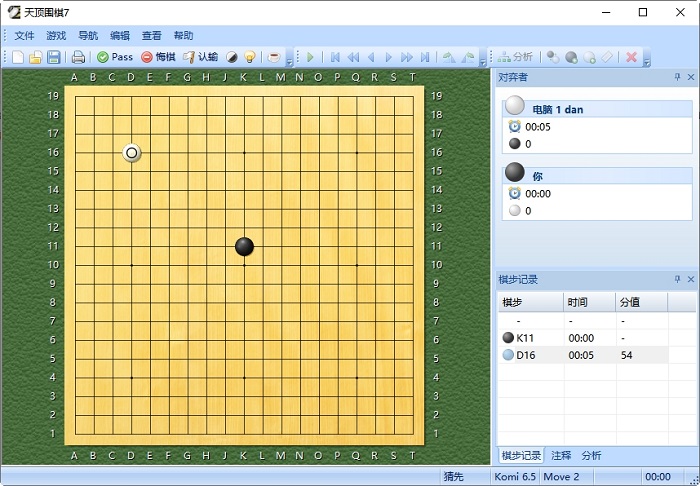Select the add black stone icon
This screenshot has width=700, height=486.
point(571,57)
